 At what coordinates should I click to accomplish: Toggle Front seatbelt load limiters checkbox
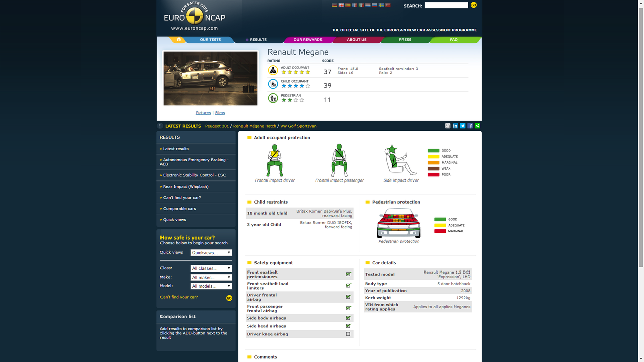[x=348, y=285]
